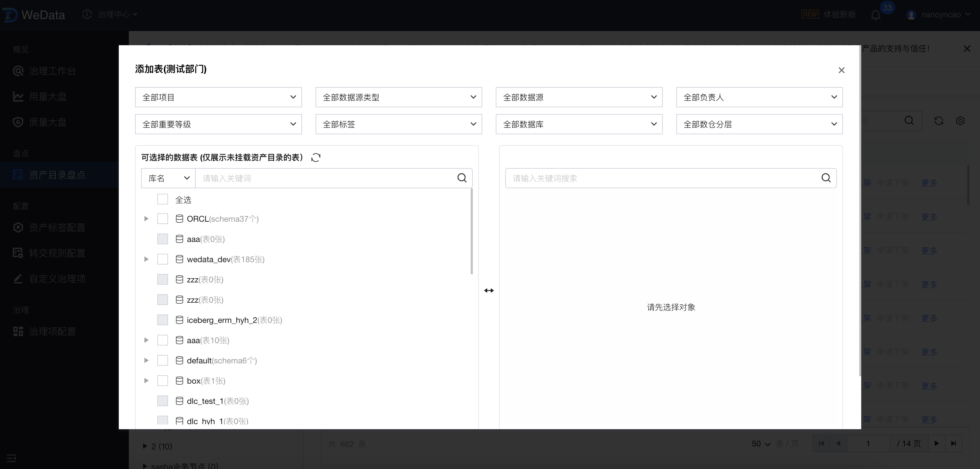The width and height of the screenshot is (980, 469).
Task: Open the 全部数据源类型 dropdown
Action: pos(398,97)
